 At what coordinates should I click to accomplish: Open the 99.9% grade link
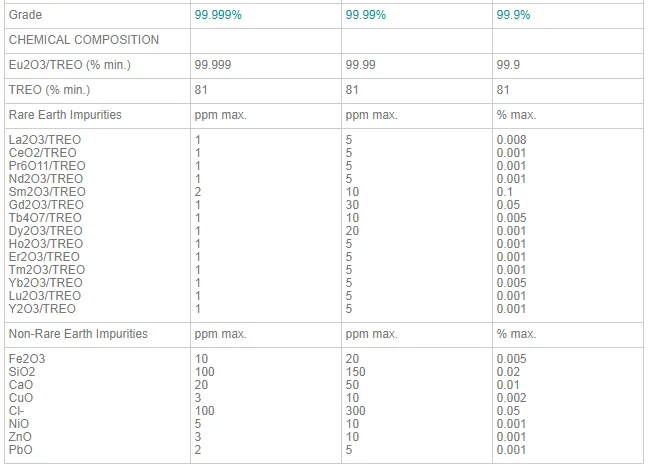pos(513,15)
